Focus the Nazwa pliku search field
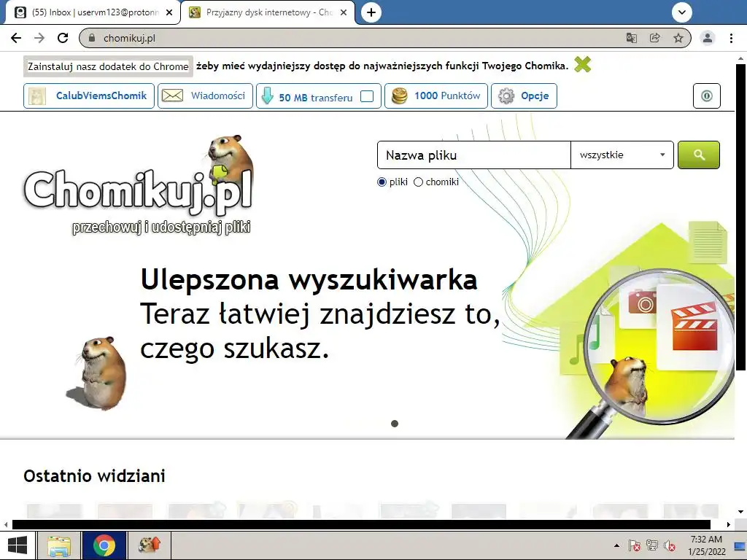Image resolution: width=747 pixels, height=560 pixels. point(474,155)
